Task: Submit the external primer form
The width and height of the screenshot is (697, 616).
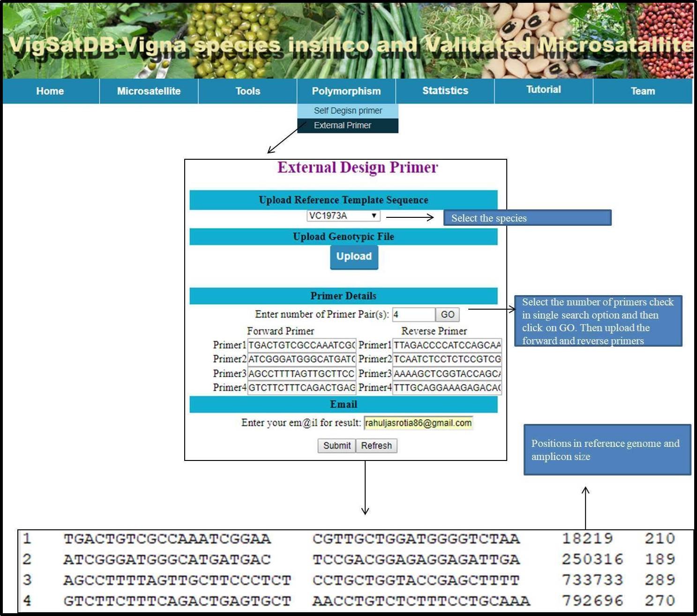Action: (337, 445)
